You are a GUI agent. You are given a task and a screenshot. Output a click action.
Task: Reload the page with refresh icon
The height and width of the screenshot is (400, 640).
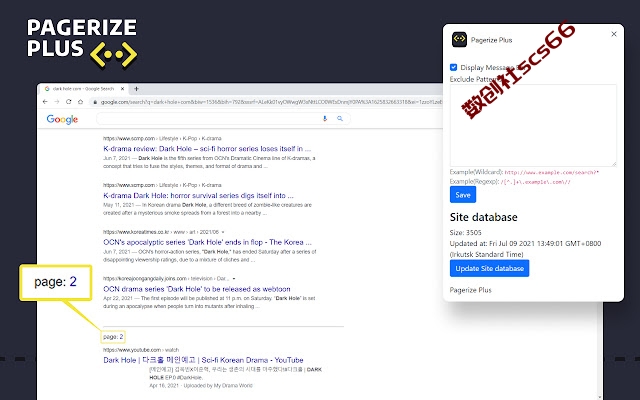click(69, 102)
